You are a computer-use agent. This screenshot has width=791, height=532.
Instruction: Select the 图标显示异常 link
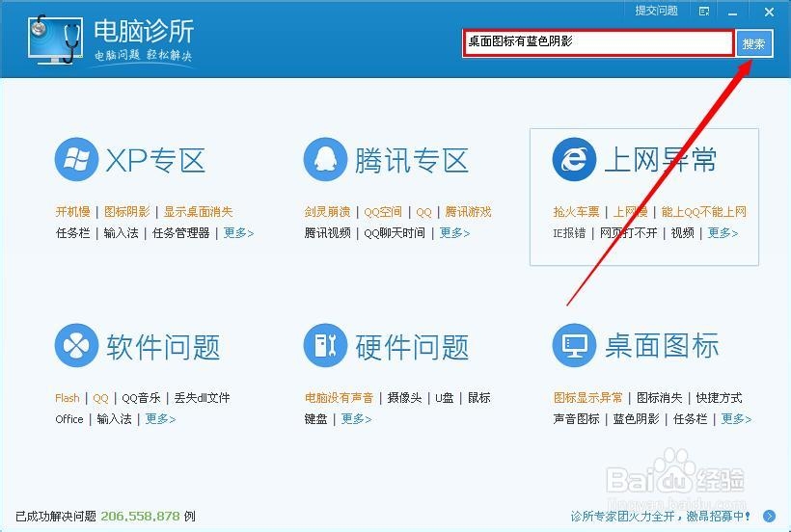pos(588,397)
